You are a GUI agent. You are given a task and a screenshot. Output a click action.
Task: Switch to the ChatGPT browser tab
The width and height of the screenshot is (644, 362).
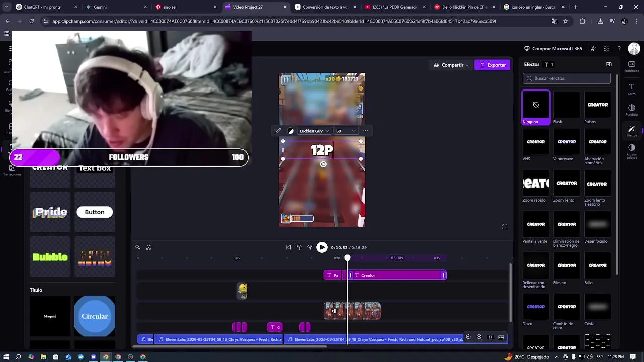click(43, 7)
